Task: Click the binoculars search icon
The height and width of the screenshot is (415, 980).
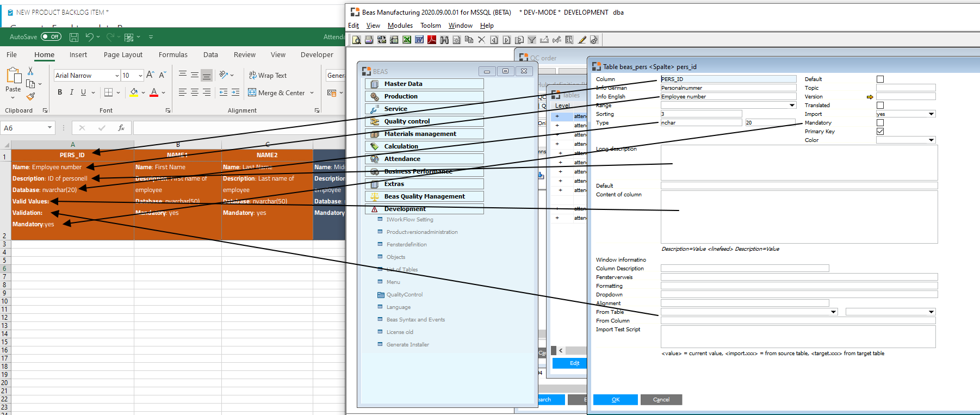Action: 444,40
